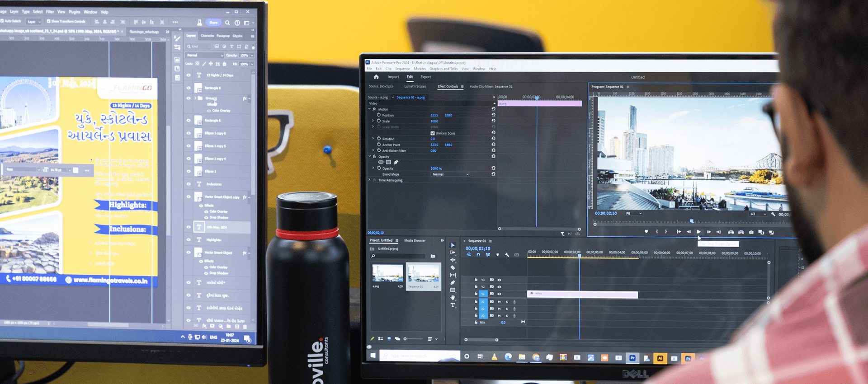Open the Blend Mode dropdown
Viewport: 868px width, 384px height.
tap(450, 174)
